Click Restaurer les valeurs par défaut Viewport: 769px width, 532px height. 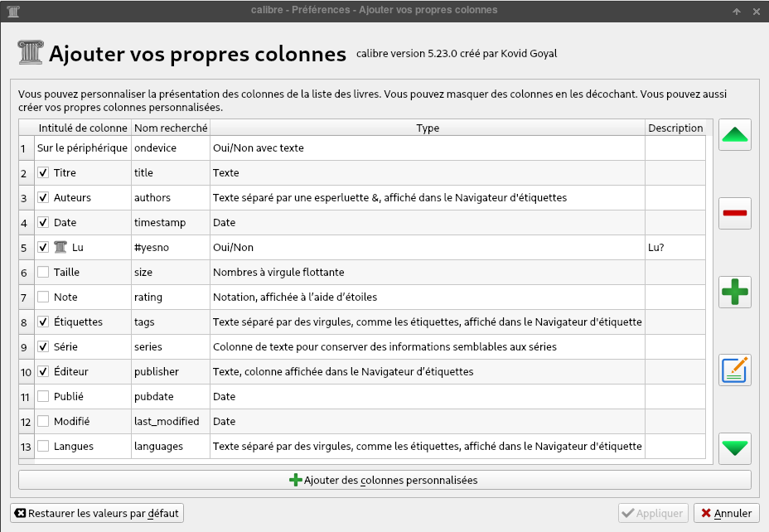pos(96,513)
